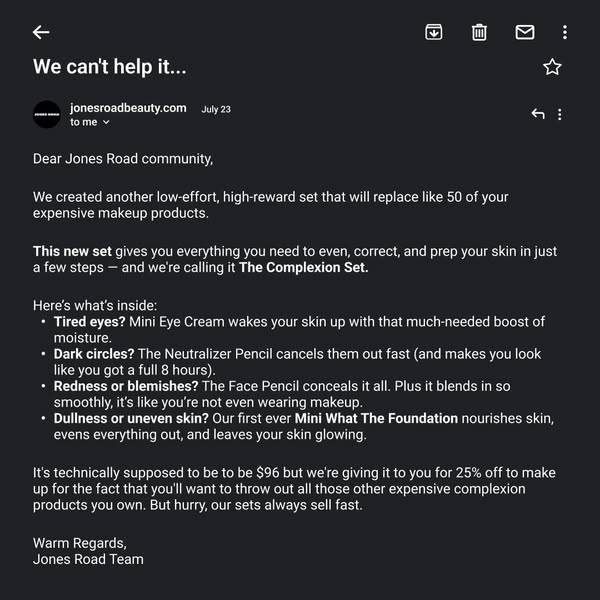Open 'The Complexion Set' link text

point(304,267)
